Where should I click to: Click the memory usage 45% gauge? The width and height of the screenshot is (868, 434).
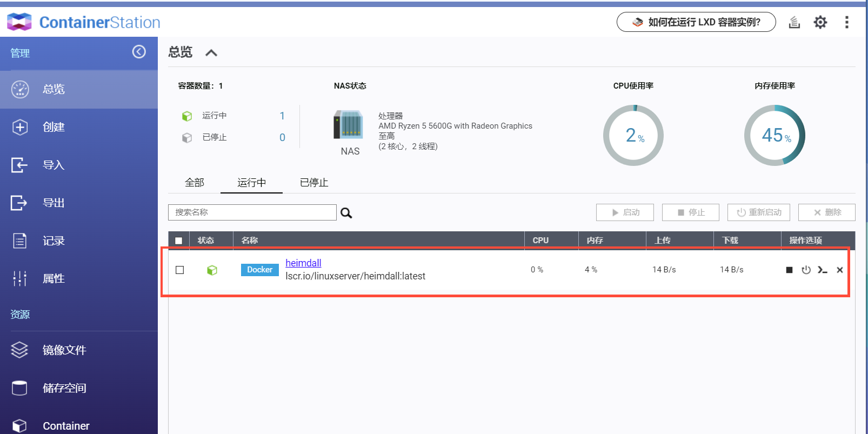[775, 135]
